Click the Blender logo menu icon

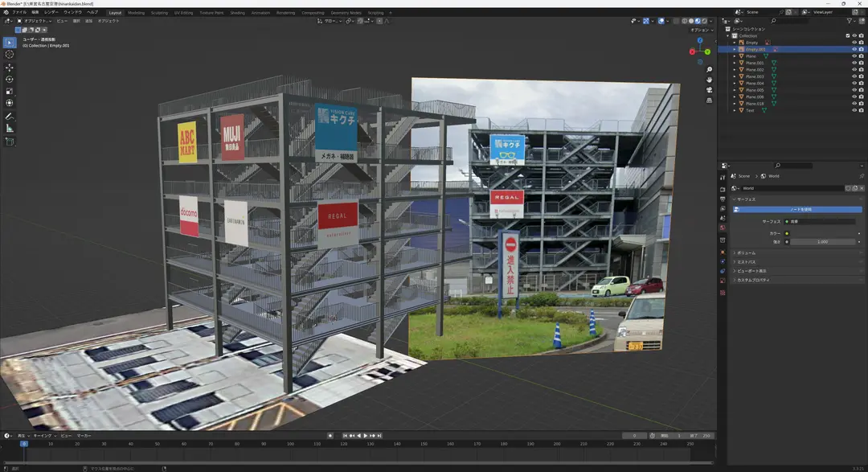tap(6, 12)
